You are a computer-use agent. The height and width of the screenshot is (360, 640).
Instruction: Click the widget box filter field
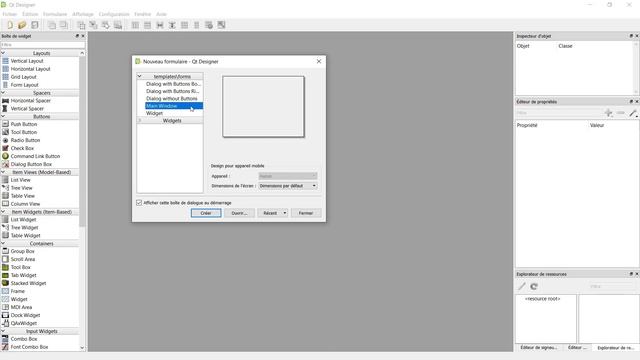coord(42,44)
